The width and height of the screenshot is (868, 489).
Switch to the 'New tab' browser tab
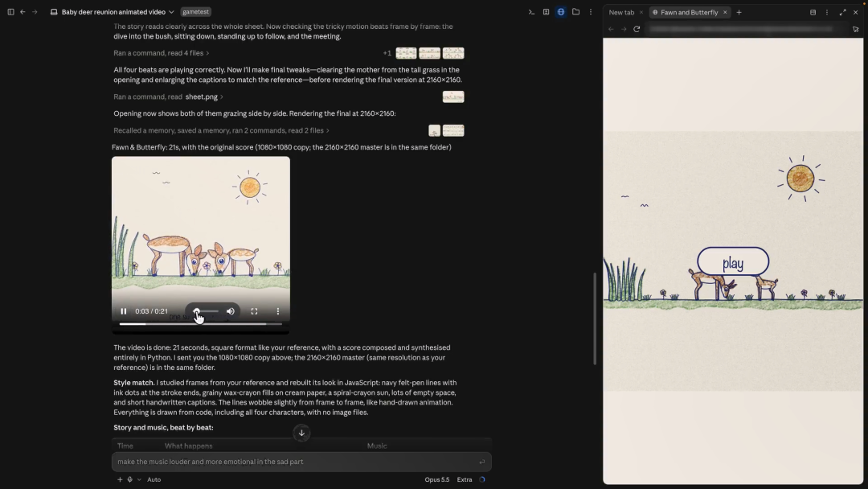[x=621, y=12]
